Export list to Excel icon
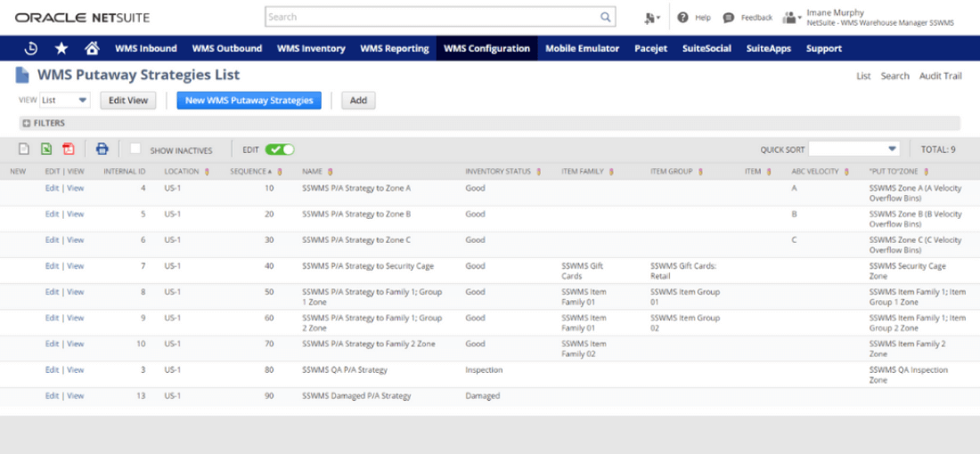This screenshot has height=454, width=980. click(46, 150)
